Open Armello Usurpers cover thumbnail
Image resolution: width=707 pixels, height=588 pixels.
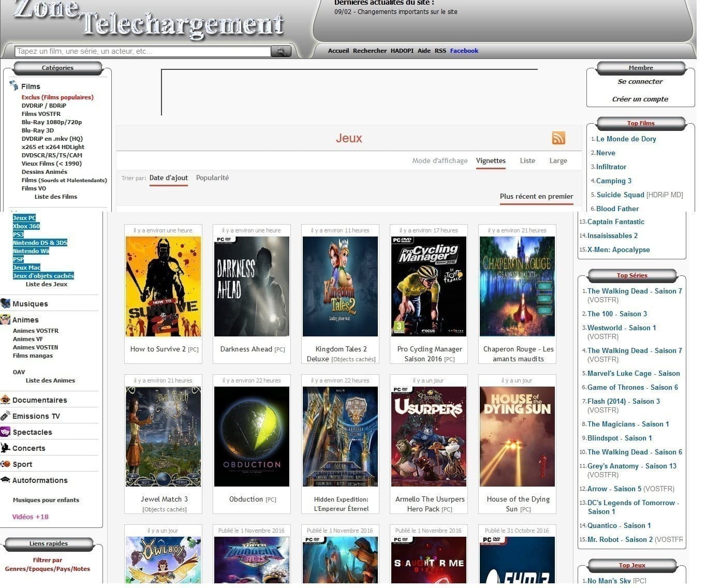[x=429, y=436]
